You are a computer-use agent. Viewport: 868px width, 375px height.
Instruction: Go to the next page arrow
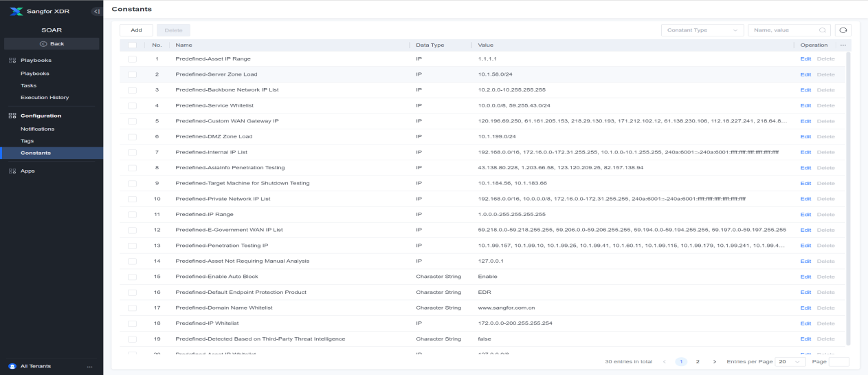[714, 361]
